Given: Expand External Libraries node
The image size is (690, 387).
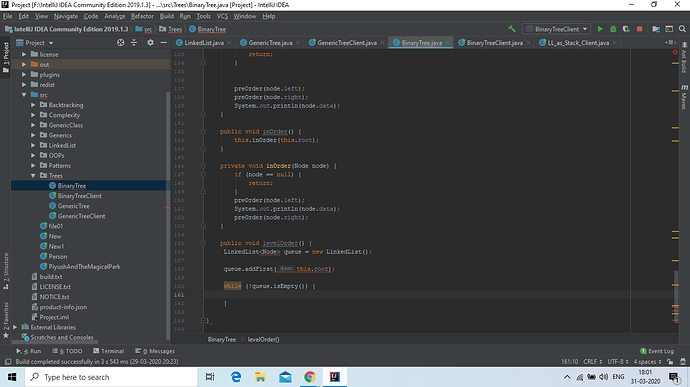Looking at the screenshot, I should [15, 327].
